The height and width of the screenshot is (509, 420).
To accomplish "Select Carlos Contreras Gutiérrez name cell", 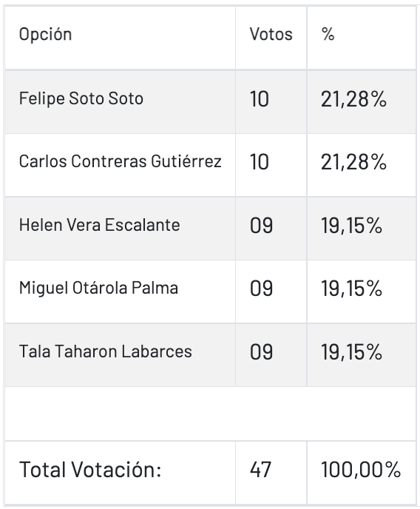I will tap(121, 161).
